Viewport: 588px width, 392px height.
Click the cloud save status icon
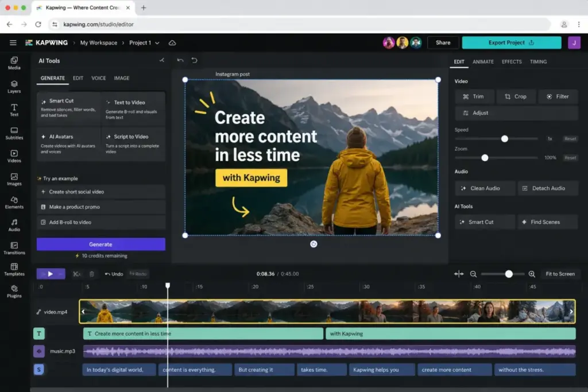pos(172,42)
